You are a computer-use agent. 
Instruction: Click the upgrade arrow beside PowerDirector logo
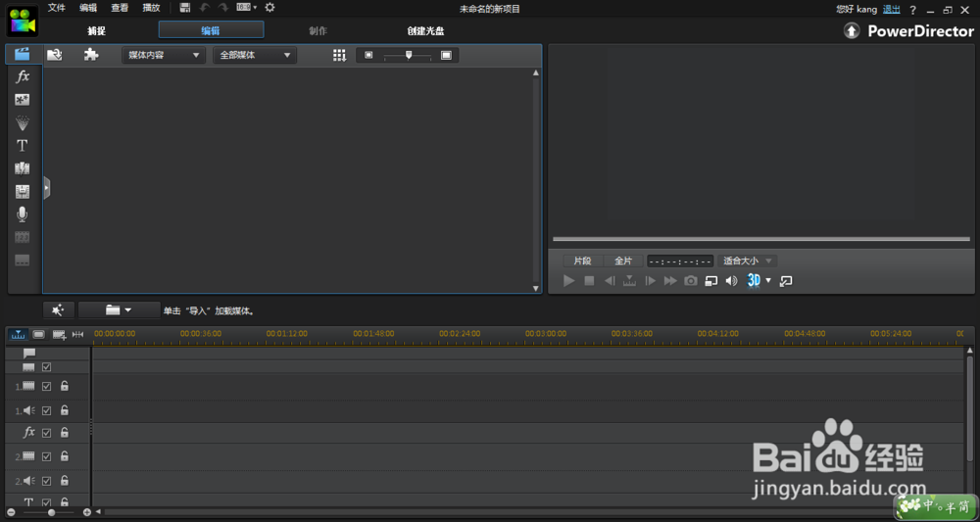tap(852, 30)
